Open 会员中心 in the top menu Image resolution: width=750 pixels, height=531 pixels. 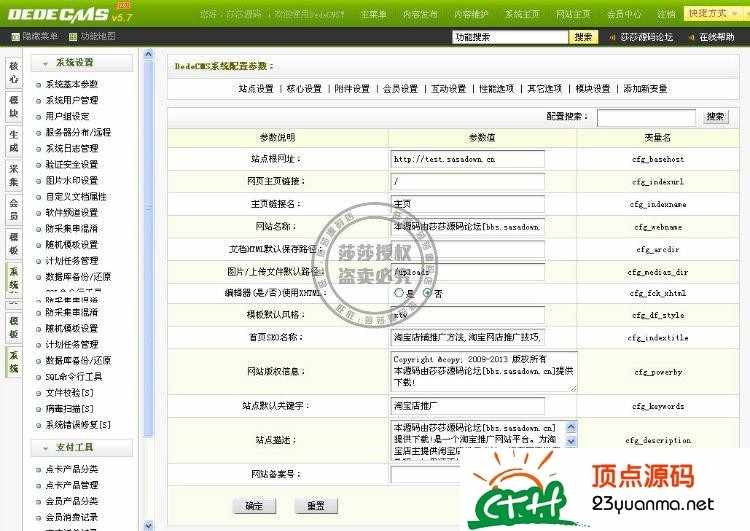coord(624,14)
